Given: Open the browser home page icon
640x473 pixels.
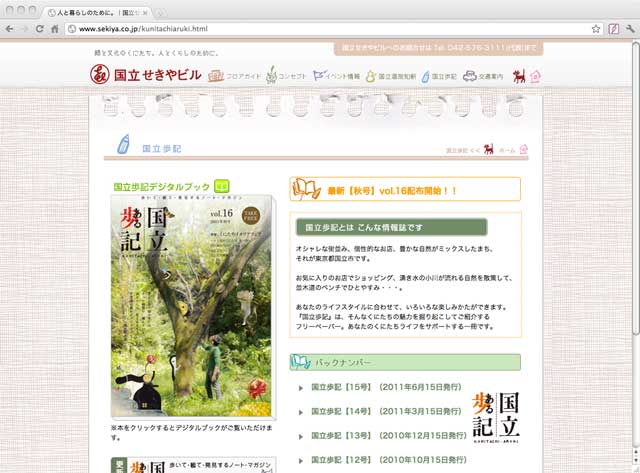Looking at the screenshot, I should (x=55, y=29).
